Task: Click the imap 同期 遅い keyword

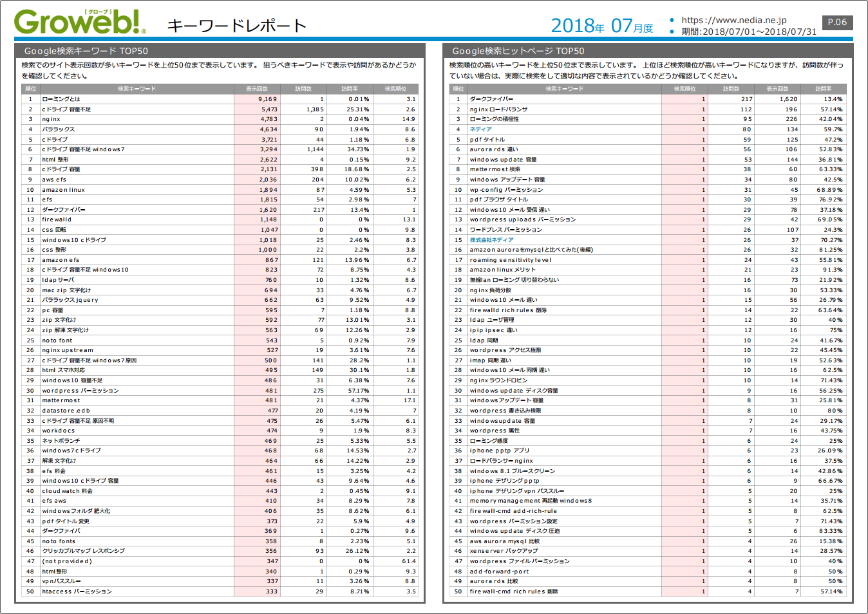Action: click(x=491, y=360)
